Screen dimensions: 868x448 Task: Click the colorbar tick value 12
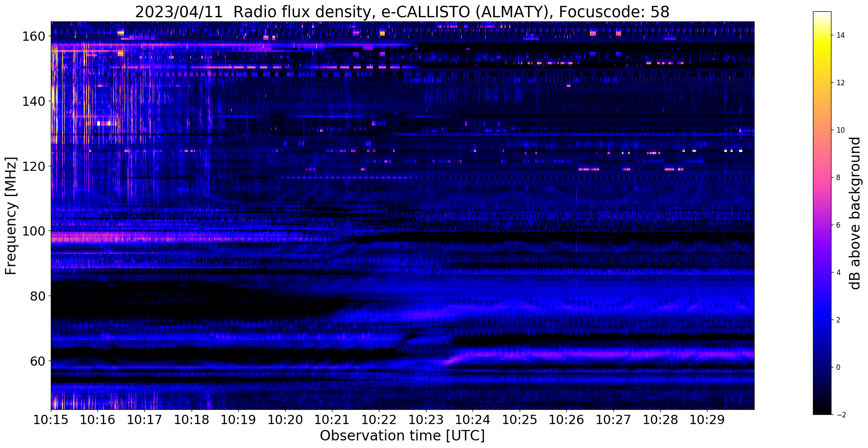click(x=841, y=83)
